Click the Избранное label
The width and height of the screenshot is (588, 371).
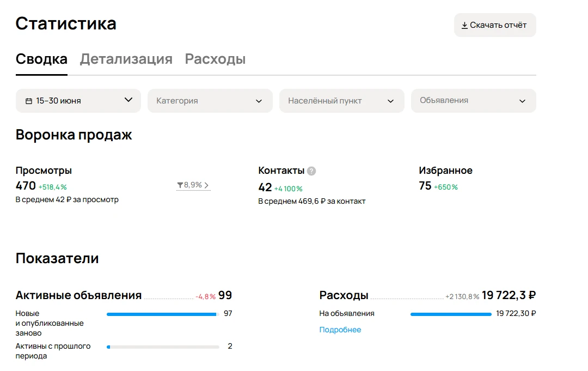tap(445, 171)
